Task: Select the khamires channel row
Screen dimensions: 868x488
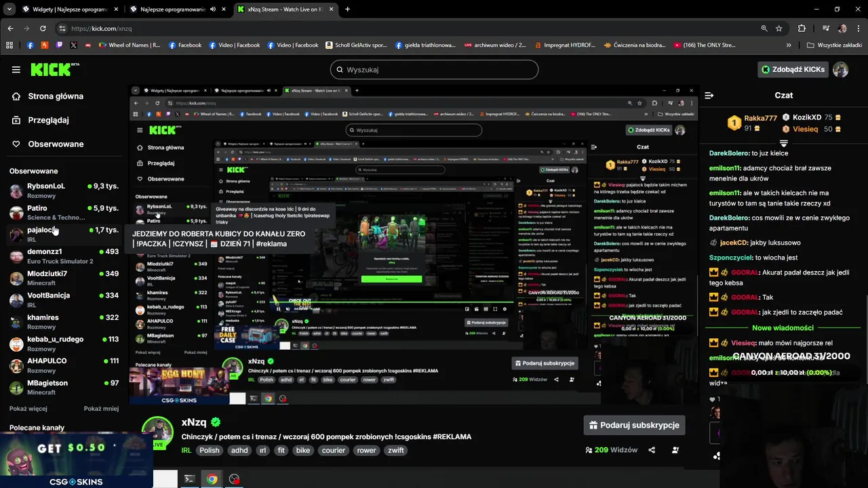Action: 64,321
